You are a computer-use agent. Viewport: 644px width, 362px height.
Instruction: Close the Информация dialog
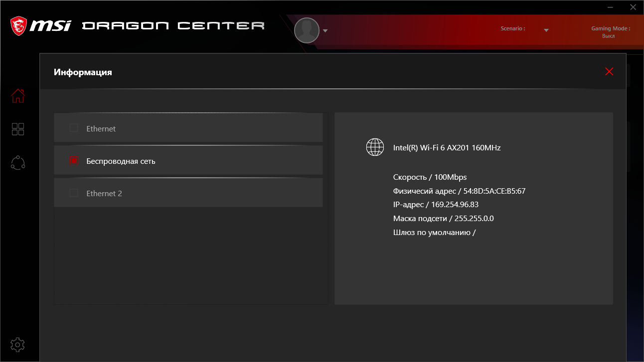click(x=609, y=72)
